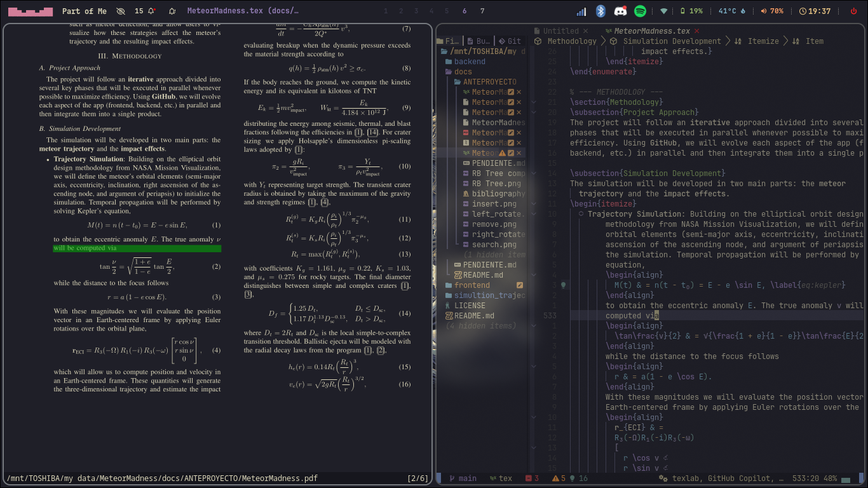Open Spotify from the system tray
This screenshot has width=868, height=488.
(640, 11)
